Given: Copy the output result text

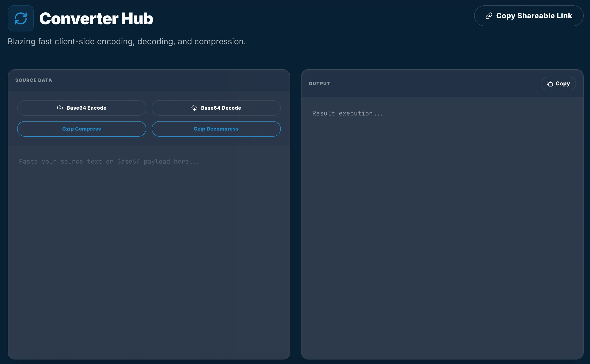Looking at the screenshot, I should point(558,83).
